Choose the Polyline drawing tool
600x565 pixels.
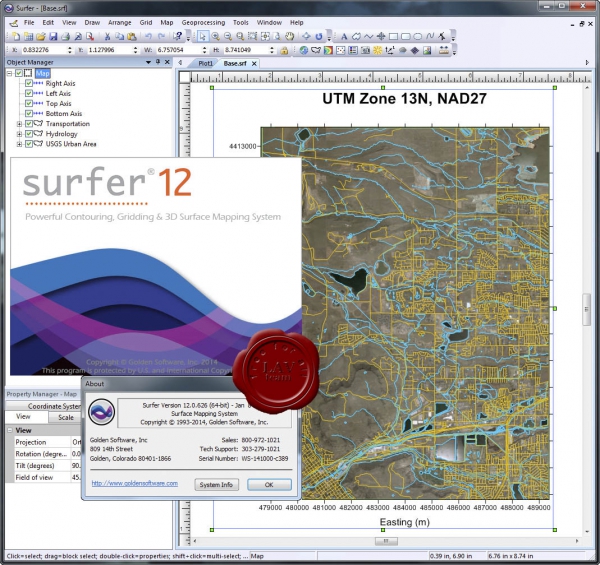point(368,36)
